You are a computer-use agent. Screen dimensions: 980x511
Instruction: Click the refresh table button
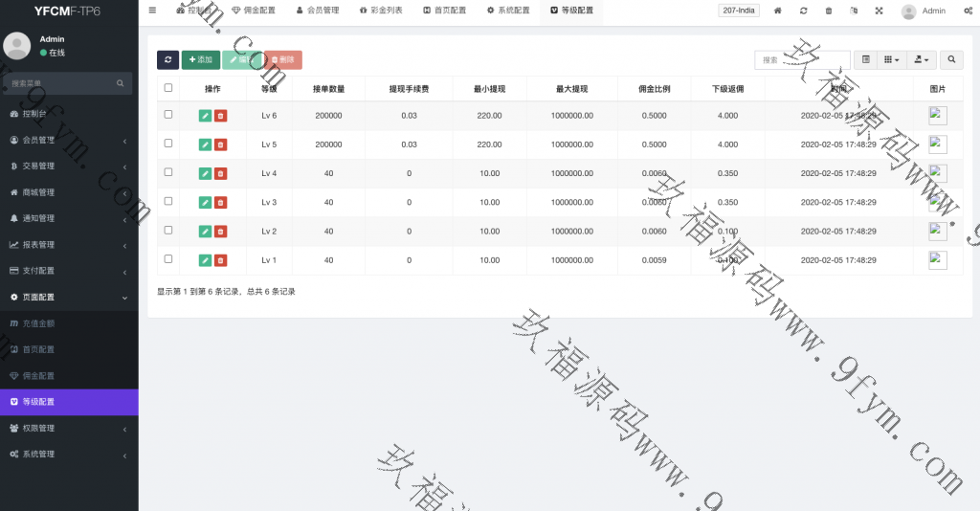[x=167, y=59]
